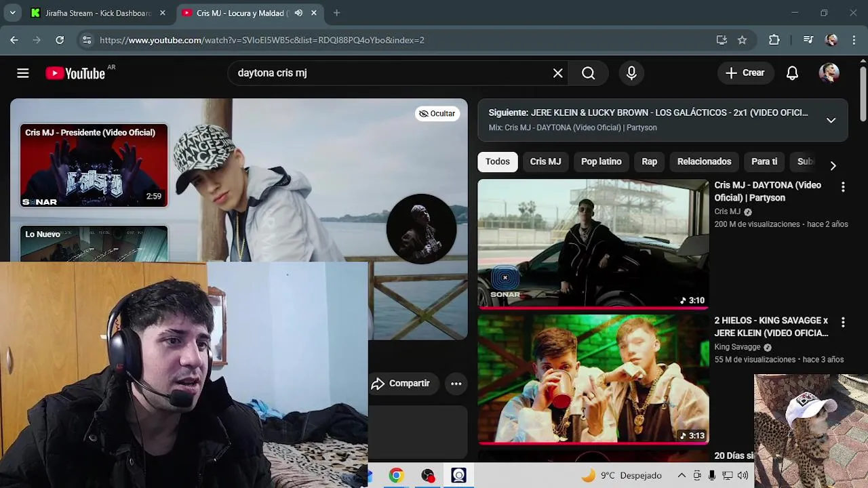Open the network icon in system tray
The image size is (868, 488).
[727, 476]
